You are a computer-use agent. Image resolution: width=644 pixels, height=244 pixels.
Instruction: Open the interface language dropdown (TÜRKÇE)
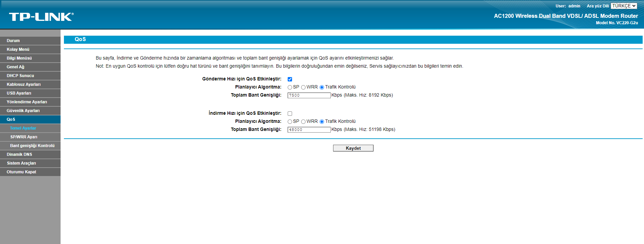pyautogui.click(x=624, y=6)
